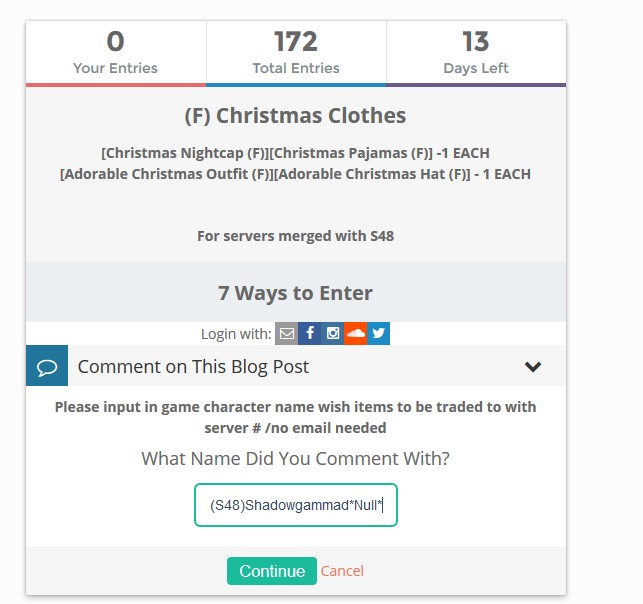
Task: Focus the comment name input field
Action: (x=296, y=505)
